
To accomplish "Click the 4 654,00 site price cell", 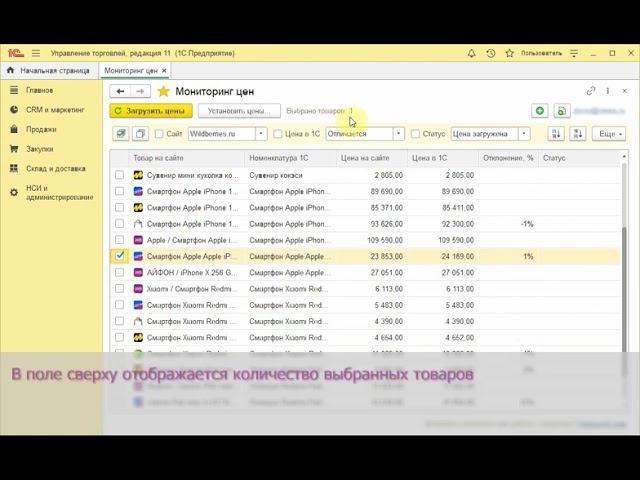I will pos(371,338).
